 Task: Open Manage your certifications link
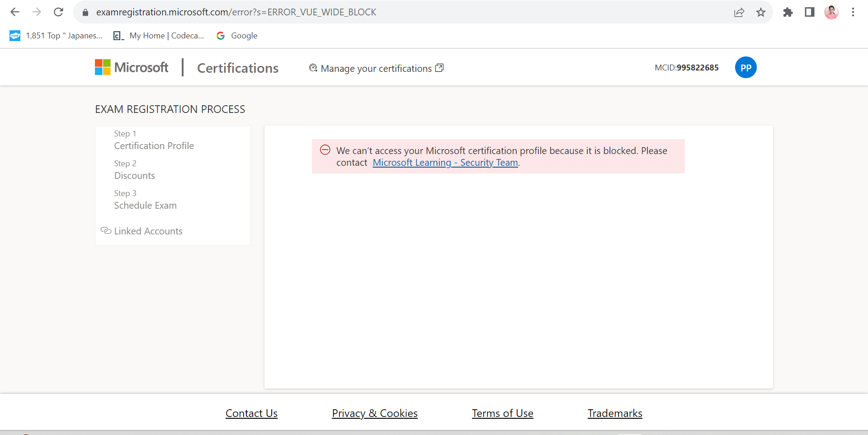click(376, 68)
